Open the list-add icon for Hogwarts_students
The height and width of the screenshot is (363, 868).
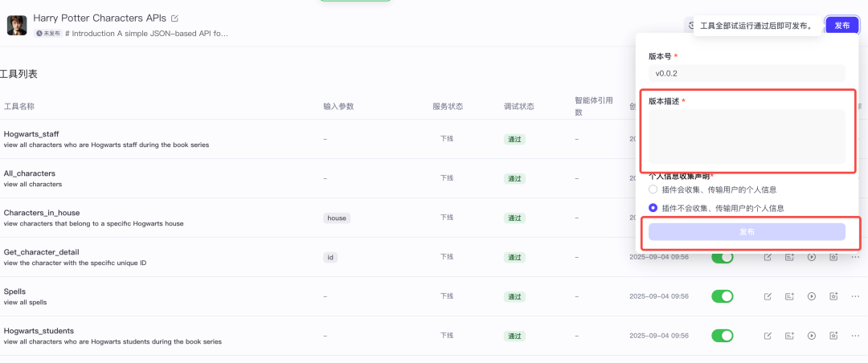pyautogui.click(x=789, y=336)
